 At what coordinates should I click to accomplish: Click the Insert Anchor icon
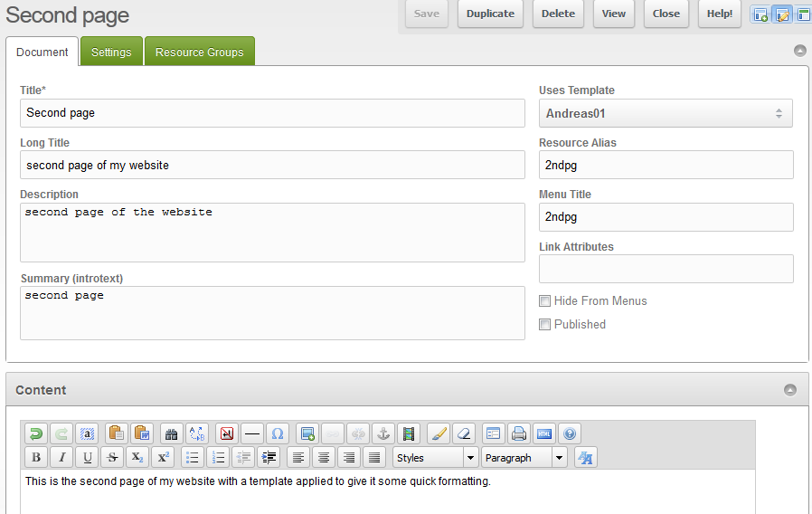tap(383, 433)
